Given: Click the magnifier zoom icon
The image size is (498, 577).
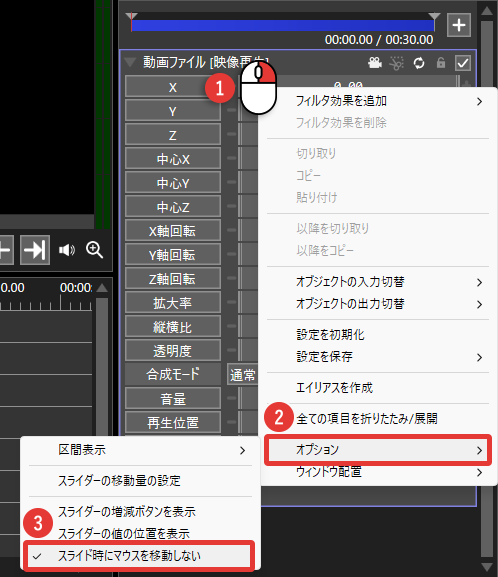Looking at the screenshot, I should coord(94,250).
